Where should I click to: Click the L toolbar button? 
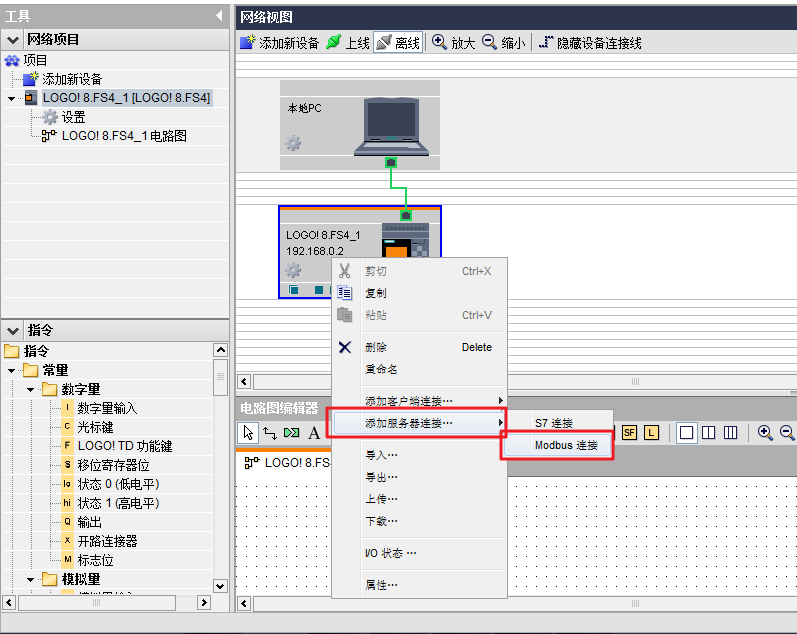651,433
